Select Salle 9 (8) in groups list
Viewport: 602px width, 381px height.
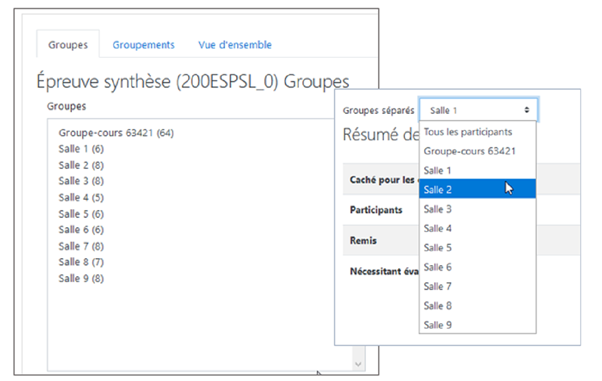pyautogui.click(x=81, y=278)
